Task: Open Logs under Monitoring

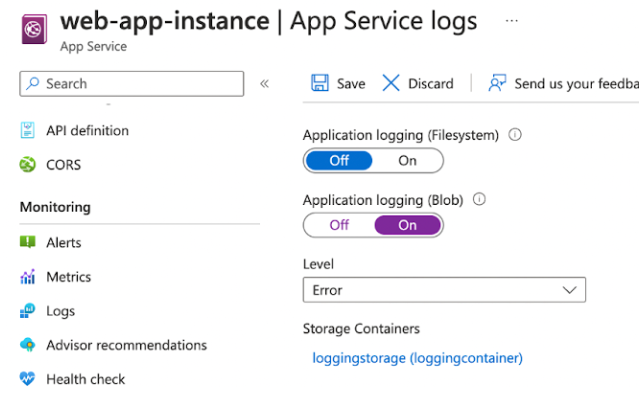Action: click(x=61, y=312)
